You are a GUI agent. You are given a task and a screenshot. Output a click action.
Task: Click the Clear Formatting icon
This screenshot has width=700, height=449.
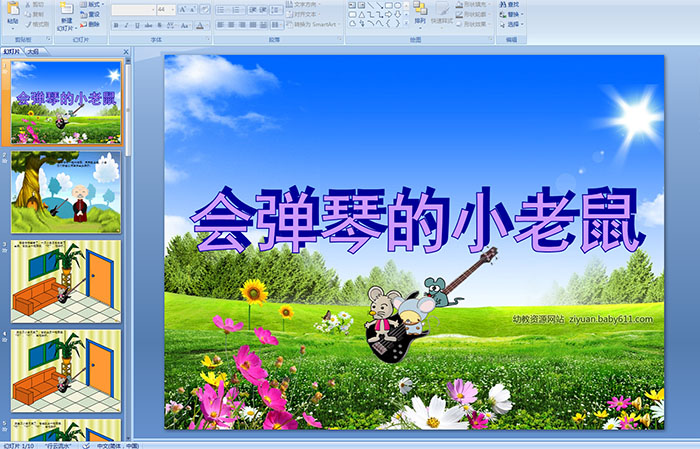205,9
